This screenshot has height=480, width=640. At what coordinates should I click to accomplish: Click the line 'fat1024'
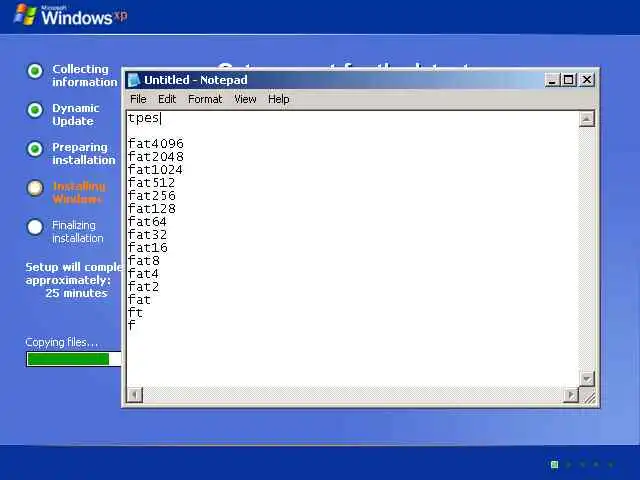click(156, 170)
